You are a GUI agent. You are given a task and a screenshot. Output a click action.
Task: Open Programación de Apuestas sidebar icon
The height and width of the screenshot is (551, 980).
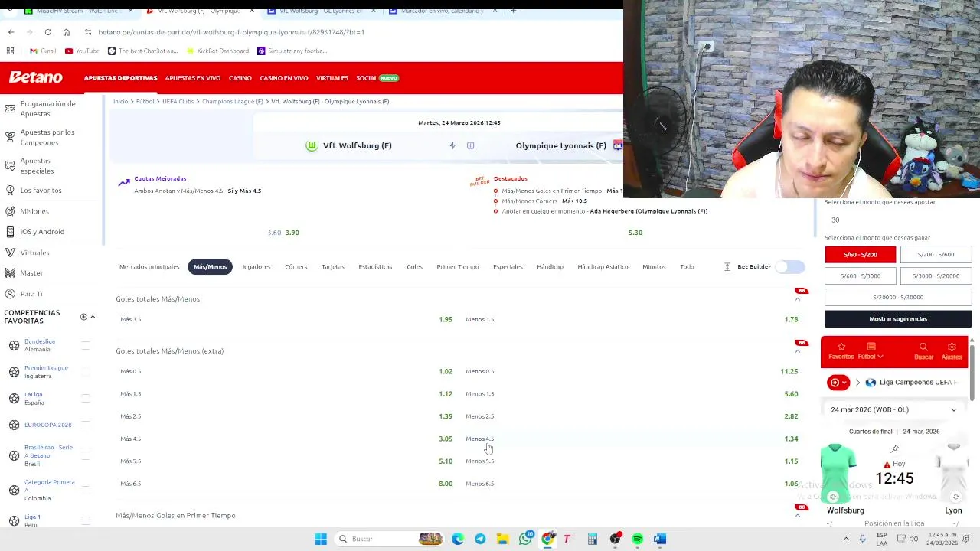pos(10,108)
